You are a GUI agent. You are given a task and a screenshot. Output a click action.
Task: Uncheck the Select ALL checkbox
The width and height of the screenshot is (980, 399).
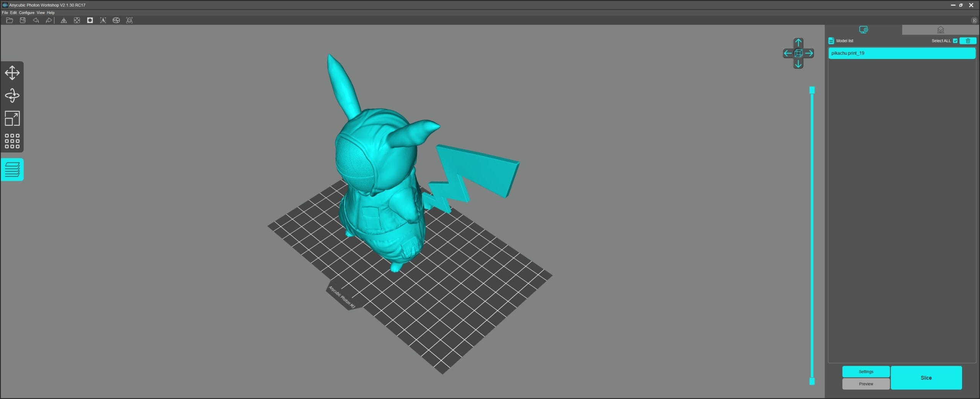click(955, 41)
